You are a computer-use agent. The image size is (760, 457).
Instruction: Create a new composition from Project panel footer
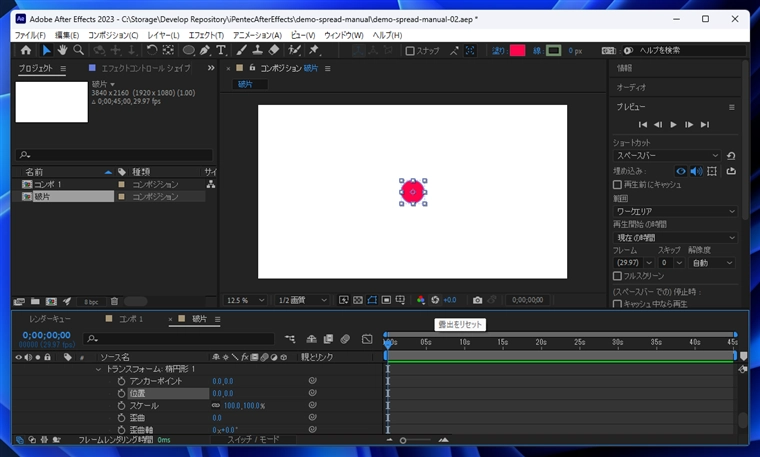(51, 301)
